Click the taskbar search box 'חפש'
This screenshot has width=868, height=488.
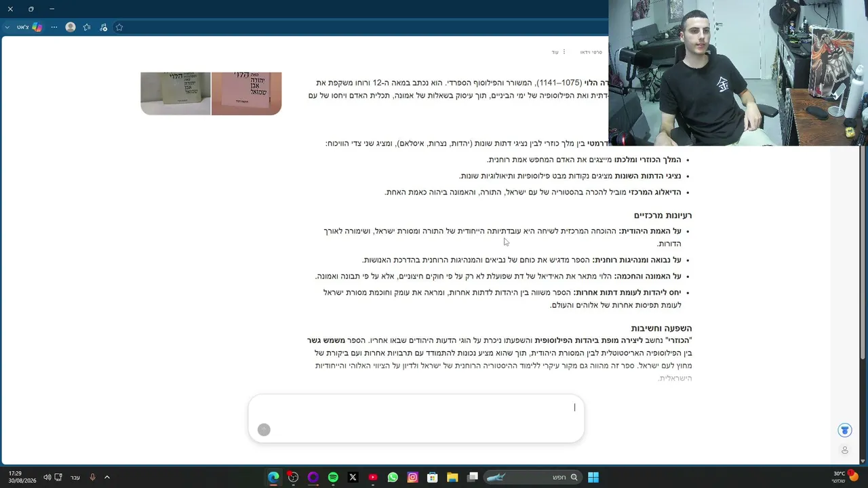point(532,477)
